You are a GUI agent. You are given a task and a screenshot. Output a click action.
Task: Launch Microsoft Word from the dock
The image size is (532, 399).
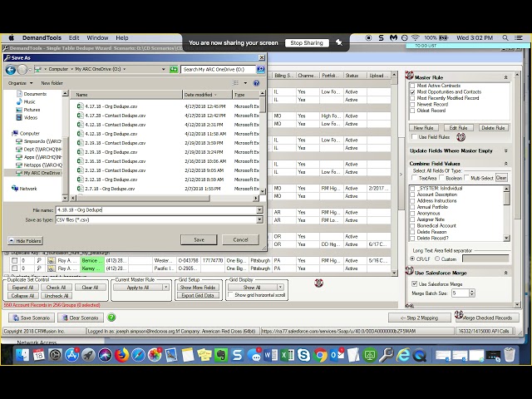271,355
